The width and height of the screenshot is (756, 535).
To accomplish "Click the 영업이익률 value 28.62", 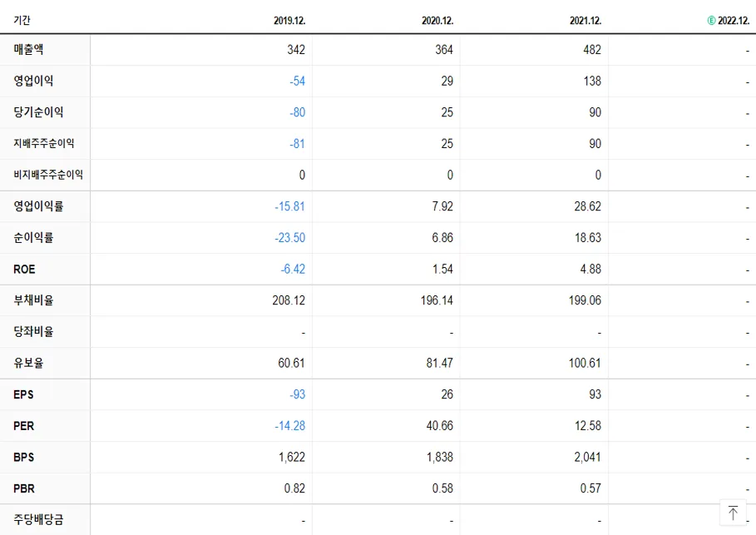I will coord(588,206).
